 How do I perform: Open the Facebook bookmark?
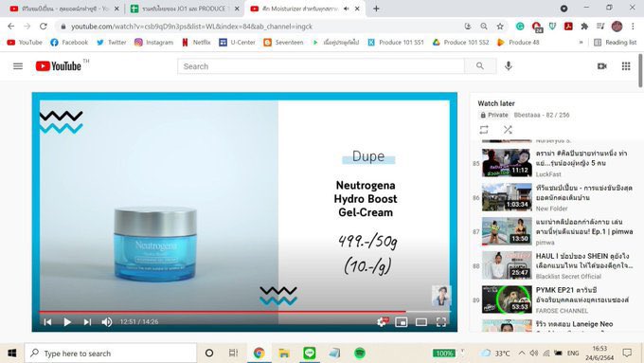click(x=69, y=43)
